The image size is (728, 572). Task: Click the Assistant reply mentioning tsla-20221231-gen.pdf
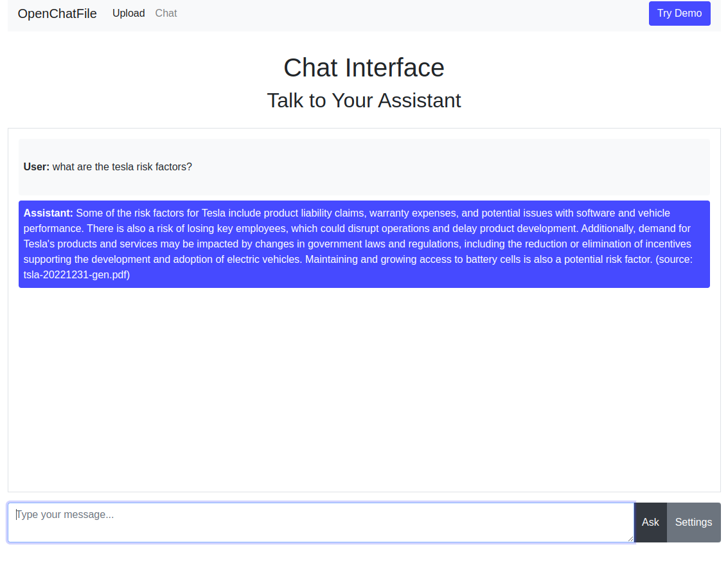364,244
